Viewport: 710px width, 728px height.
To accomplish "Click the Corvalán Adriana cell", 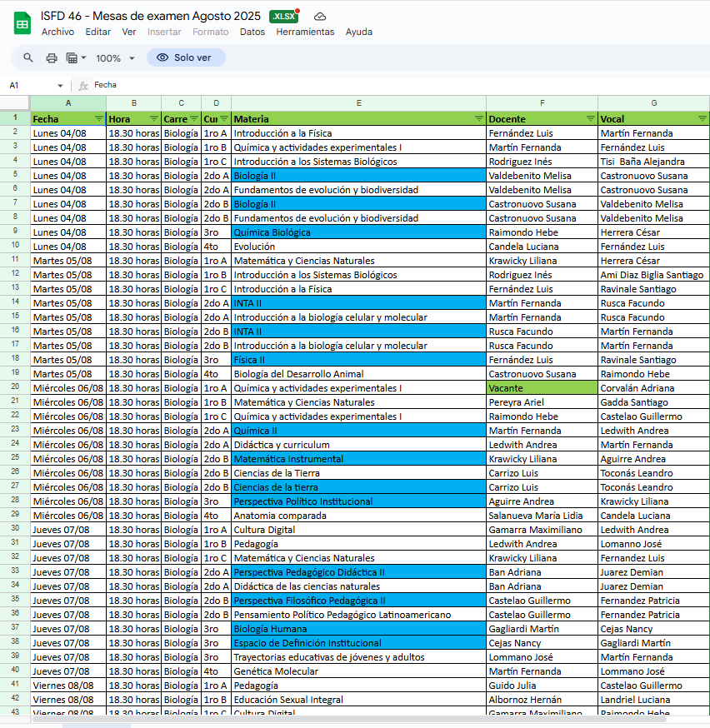I will pos(654,388).
